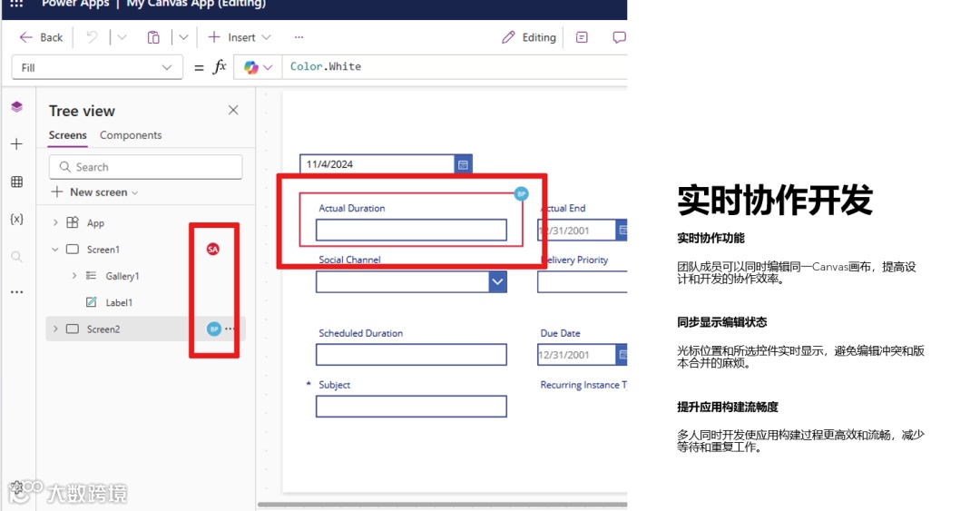980x511 pixels.
Task: Open the toolbar overflow ellipsis menu
Action: pos(299,37)
